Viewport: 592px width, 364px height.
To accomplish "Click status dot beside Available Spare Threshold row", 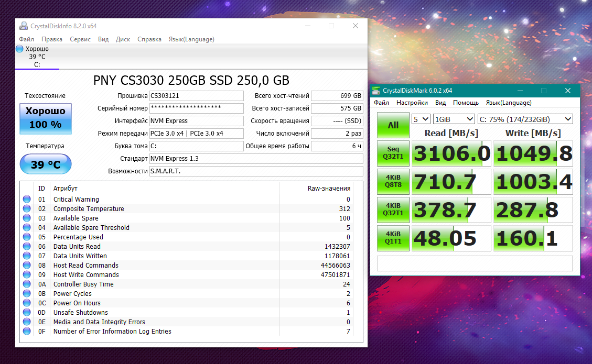I will (x=27, y=227).
